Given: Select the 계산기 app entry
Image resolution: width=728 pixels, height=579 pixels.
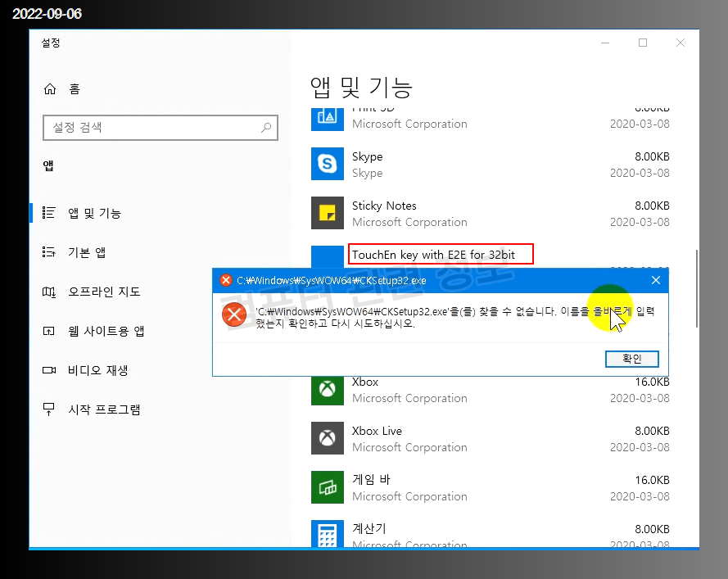Looking at the screenshot, I should click(490, 534).
